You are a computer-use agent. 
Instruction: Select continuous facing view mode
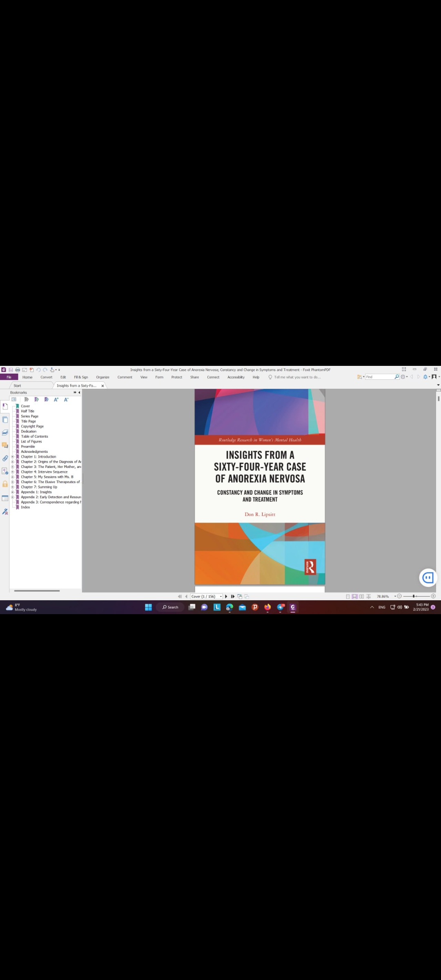tap(369, 596)
